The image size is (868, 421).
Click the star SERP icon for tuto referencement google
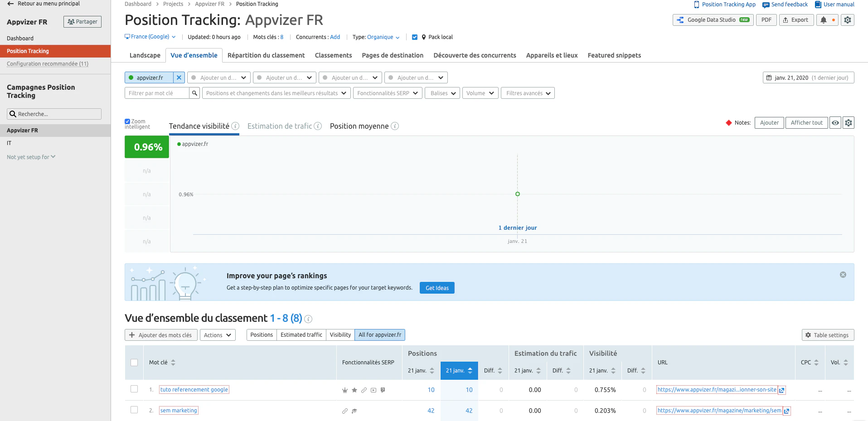point(354,390)
